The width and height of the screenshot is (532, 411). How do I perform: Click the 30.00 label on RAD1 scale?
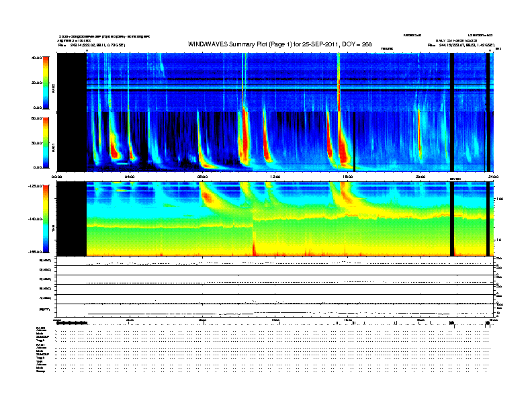(x=36, y=143)
